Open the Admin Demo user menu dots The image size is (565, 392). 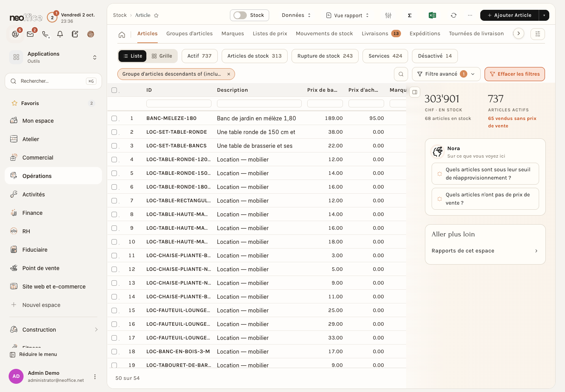pos(95,377)
